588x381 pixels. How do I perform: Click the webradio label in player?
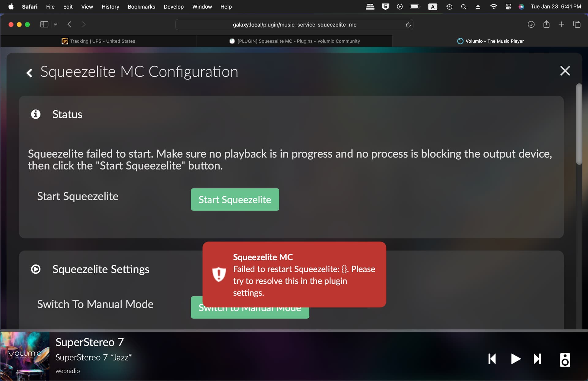(x=68, y=371)
